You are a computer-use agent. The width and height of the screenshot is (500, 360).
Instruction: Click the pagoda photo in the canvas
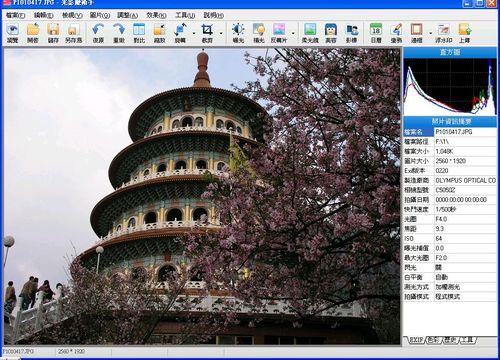click(x=202, y=196)
